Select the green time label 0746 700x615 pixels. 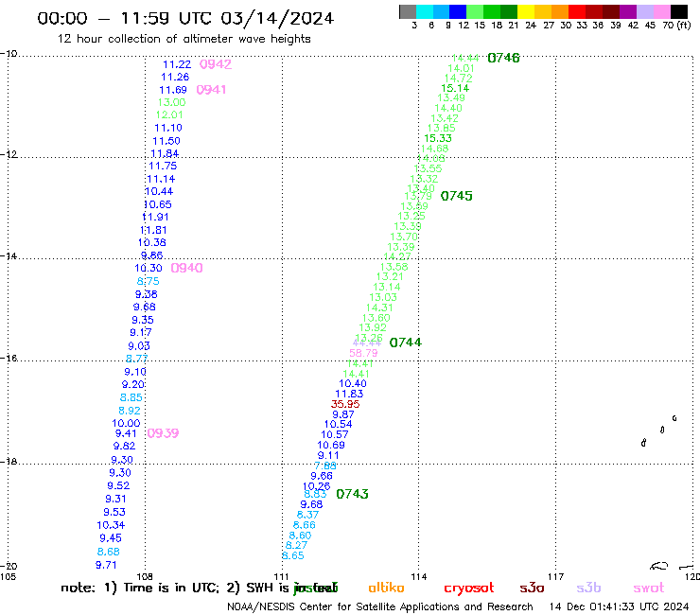(x=503, y=58)
